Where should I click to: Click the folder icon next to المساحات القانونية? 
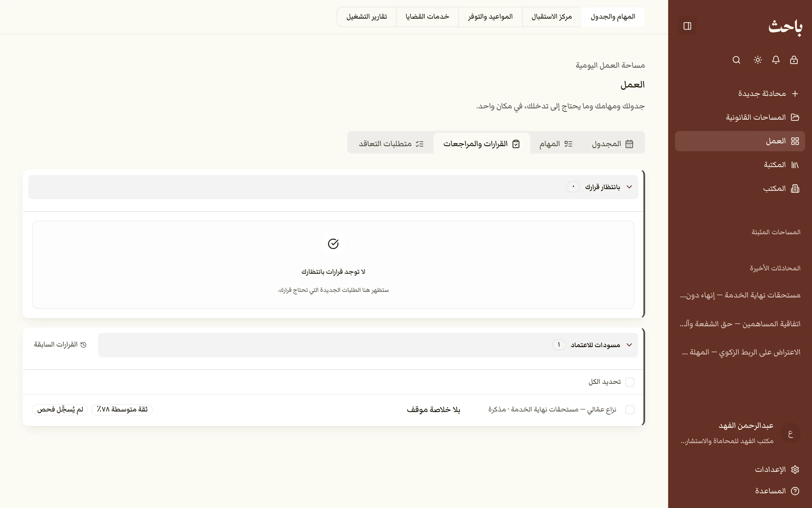coord(795,117)
